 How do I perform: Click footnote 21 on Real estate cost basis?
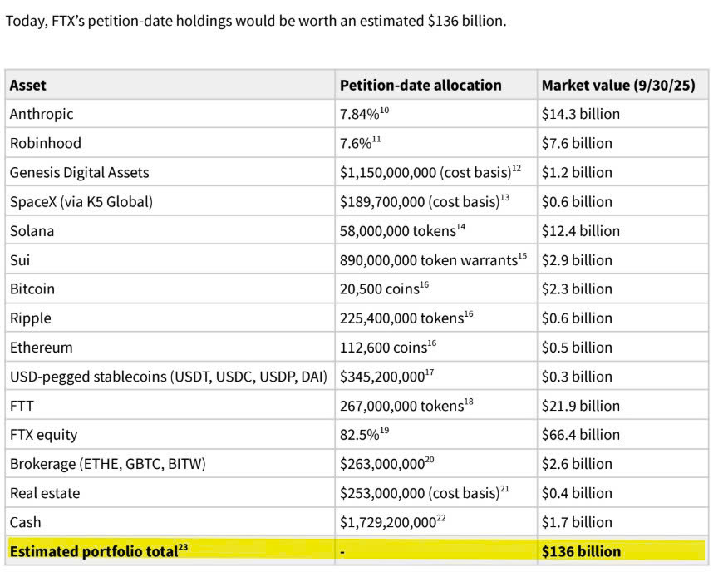point(504,488)
